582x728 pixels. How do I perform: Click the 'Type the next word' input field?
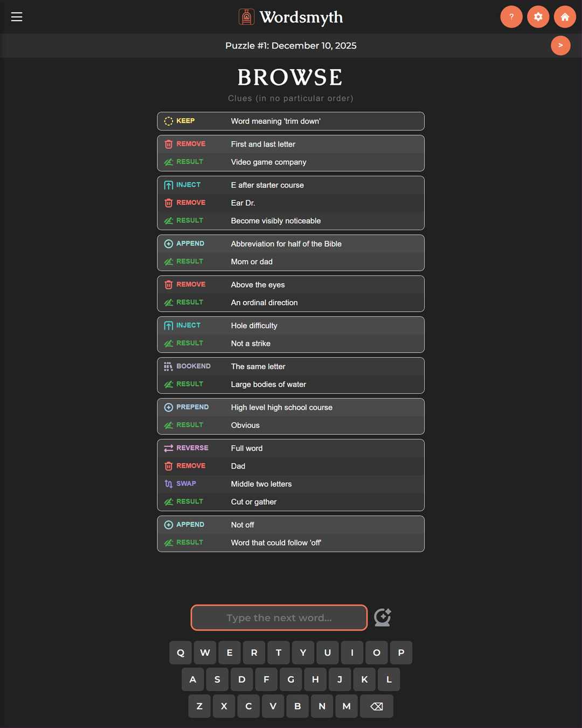[279, 617]
